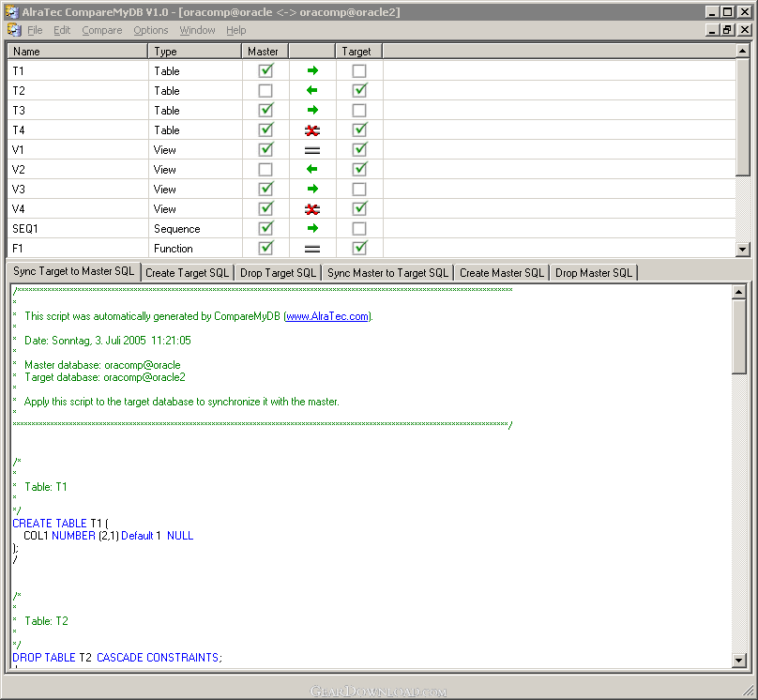Toggle the Target checkbox for V3
758x700 pixels.
[x=359, y=190]
